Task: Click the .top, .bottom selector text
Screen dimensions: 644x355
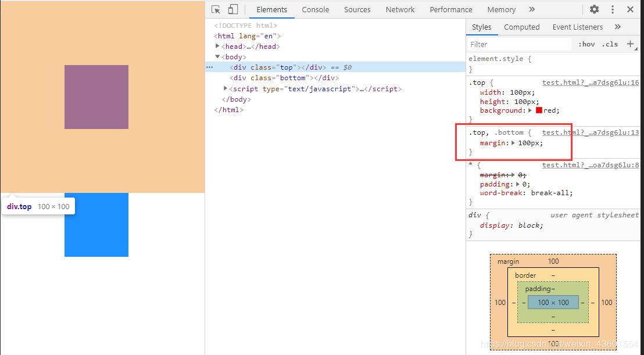Action: coord(496,132)
